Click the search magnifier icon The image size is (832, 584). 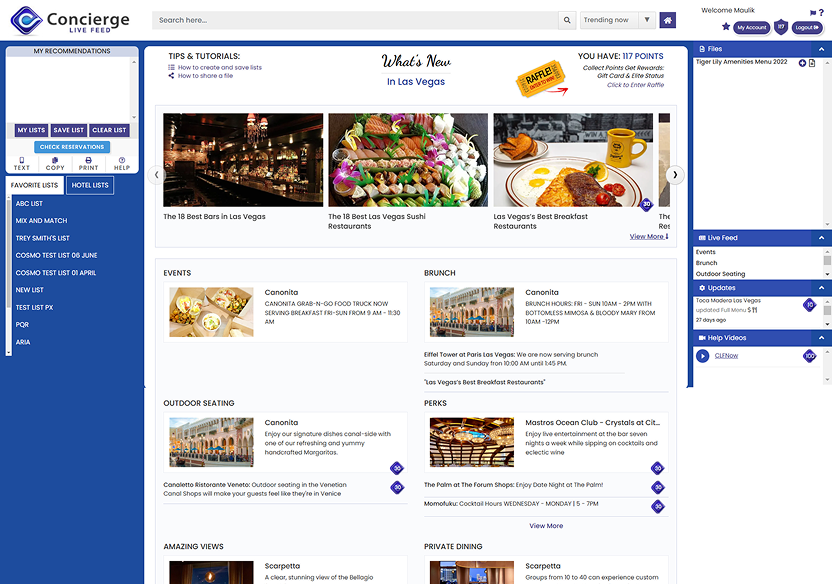click(x=567, y=20)
